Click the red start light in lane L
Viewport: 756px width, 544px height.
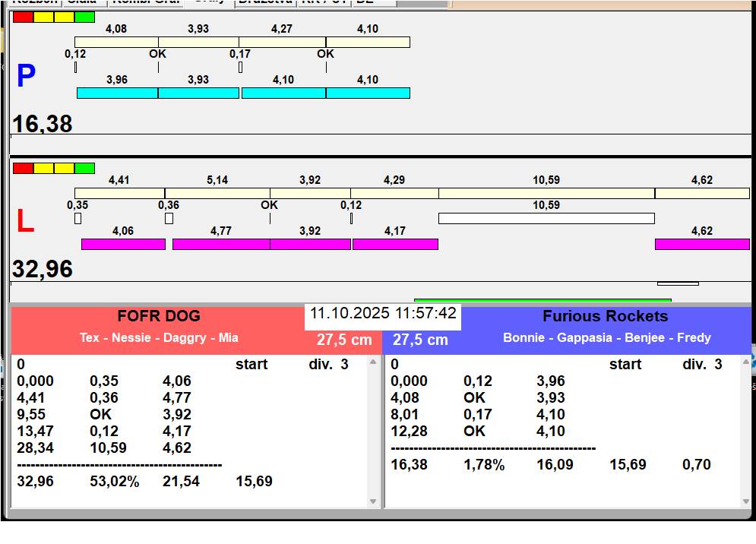[x=23, y=168]
